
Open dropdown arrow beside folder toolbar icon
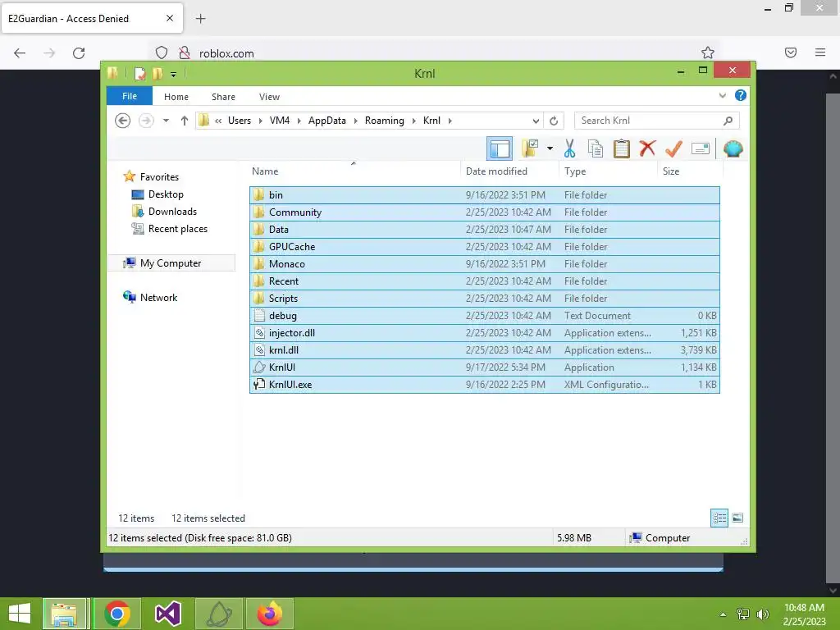[550, 148]
